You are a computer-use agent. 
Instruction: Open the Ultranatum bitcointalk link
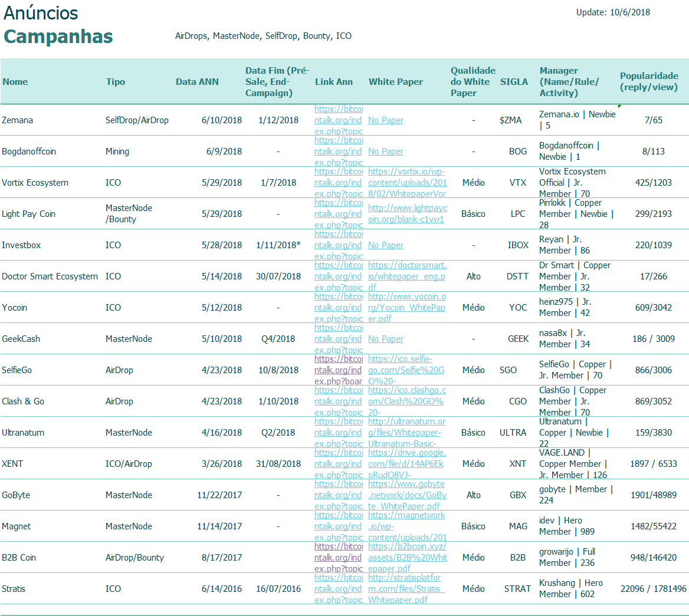(339, 432)
